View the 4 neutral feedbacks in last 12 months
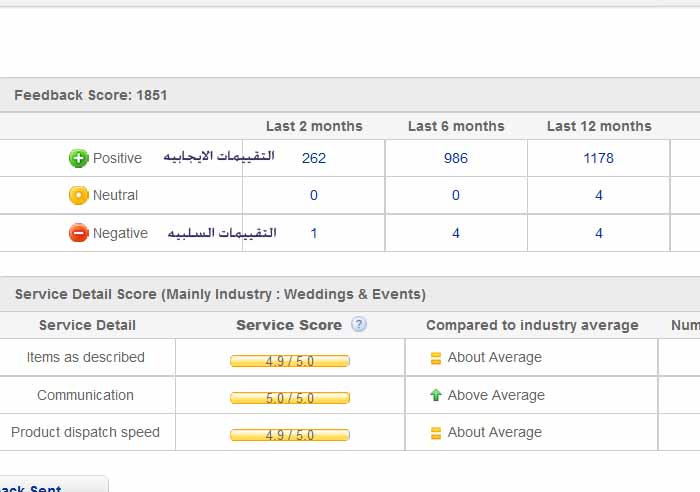 click(x=599, y=196)
